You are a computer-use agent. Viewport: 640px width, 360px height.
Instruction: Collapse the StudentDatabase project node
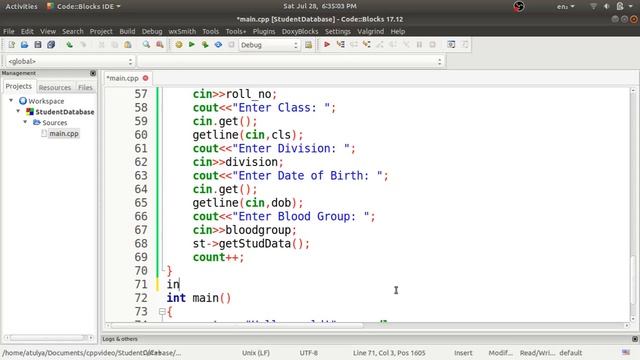18,111
